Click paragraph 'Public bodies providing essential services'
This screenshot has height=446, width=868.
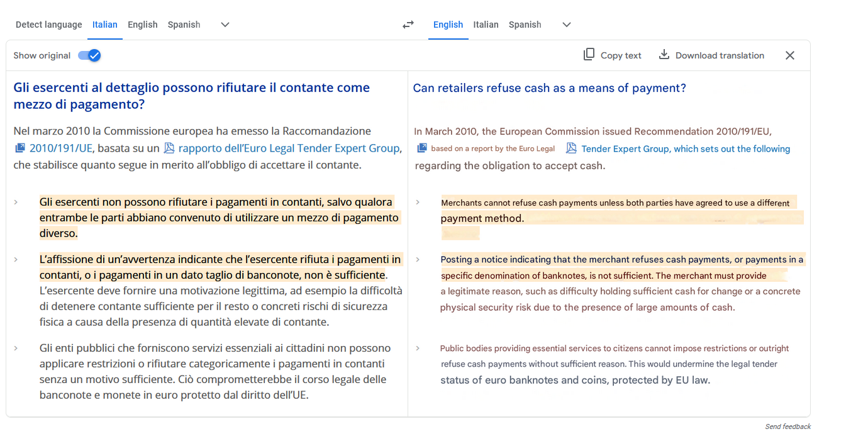coord(615,364)
